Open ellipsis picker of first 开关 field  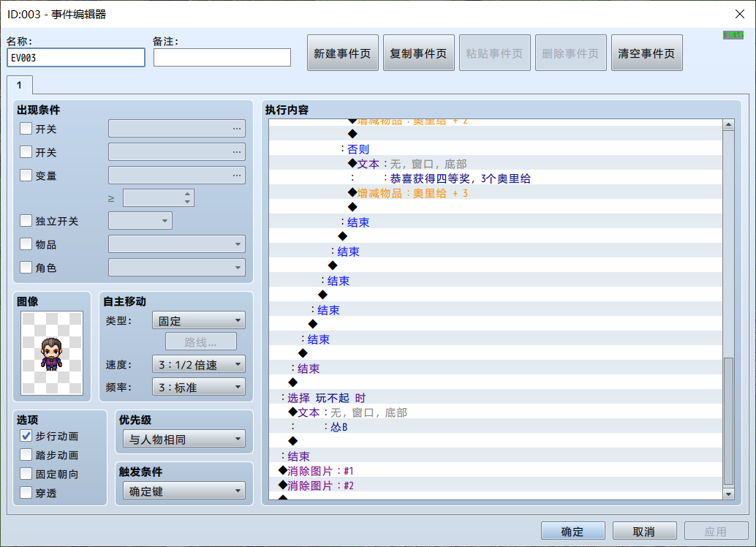(236, 129)
